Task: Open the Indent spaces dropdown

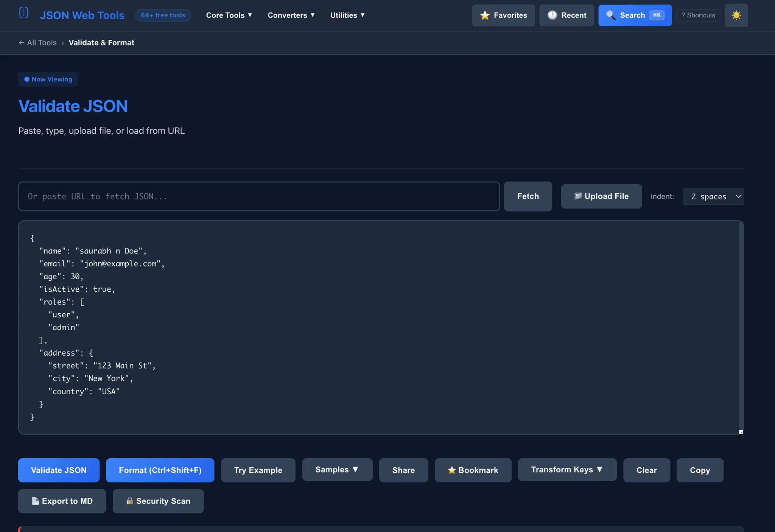Action: click(713, 196)
